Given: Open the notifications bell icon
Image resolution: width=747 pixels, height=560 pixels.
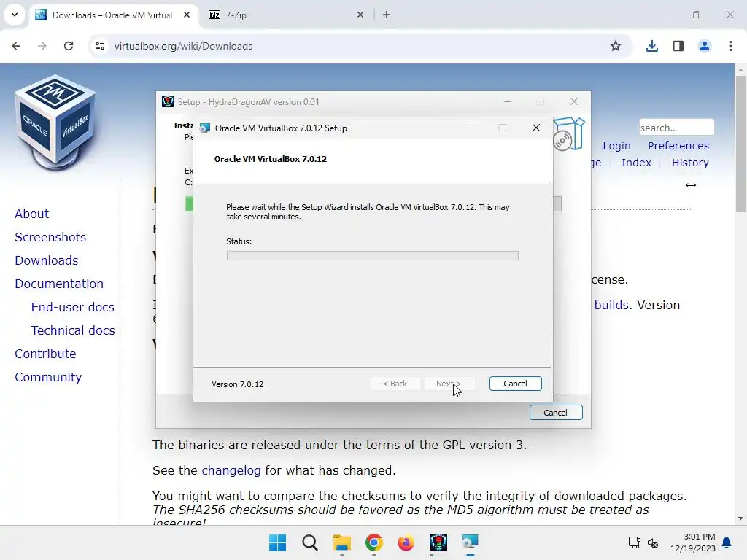Looking at the screenshot, I should click(x=727, y=542).
